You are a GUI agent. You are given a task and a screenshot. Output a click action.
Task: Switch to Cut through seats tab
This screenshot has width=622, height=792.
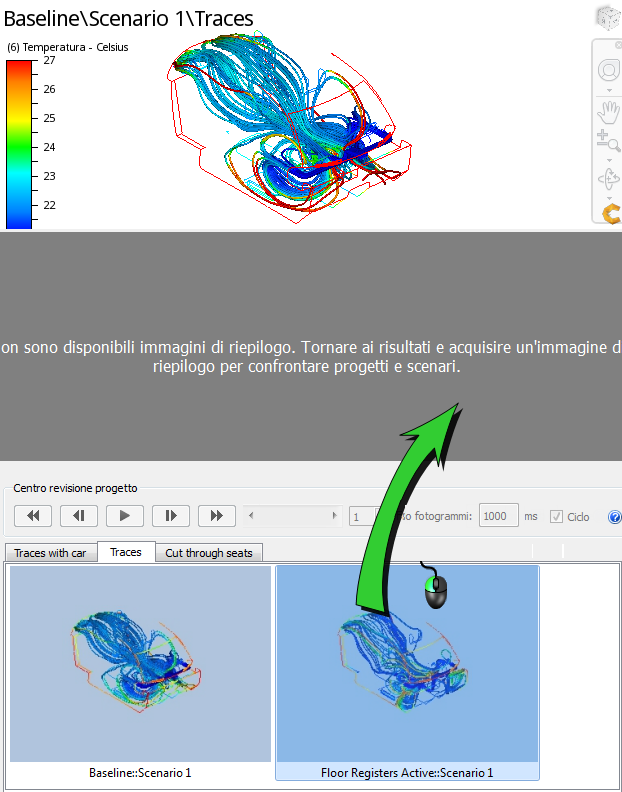tap(209, 553)
